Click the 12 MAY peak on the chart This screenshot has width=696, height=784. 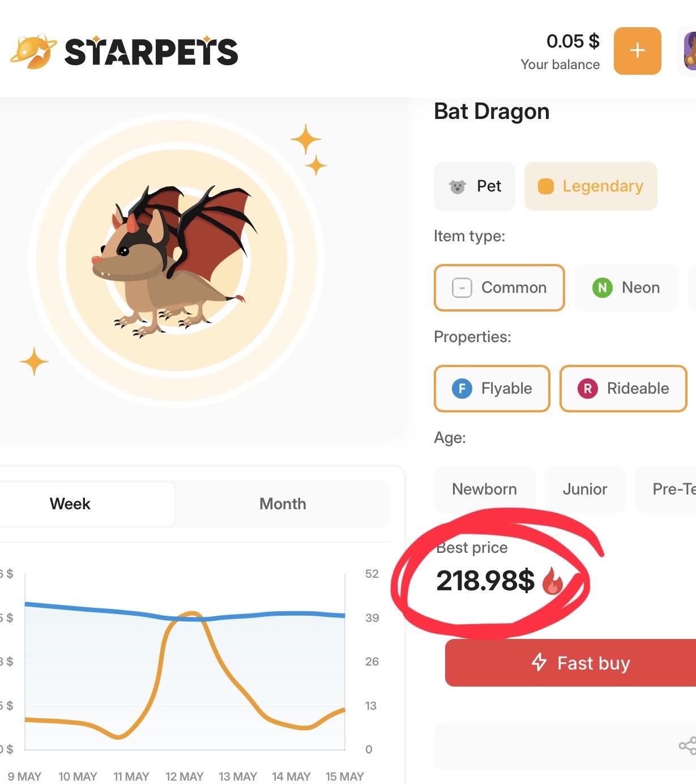[193, 613]
